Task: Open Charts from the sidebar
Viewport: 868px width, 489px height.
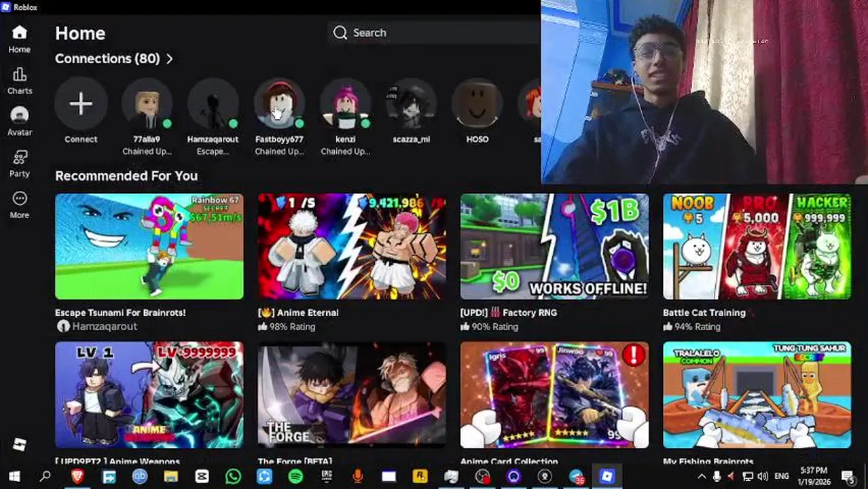Action: tap(19, 81)
